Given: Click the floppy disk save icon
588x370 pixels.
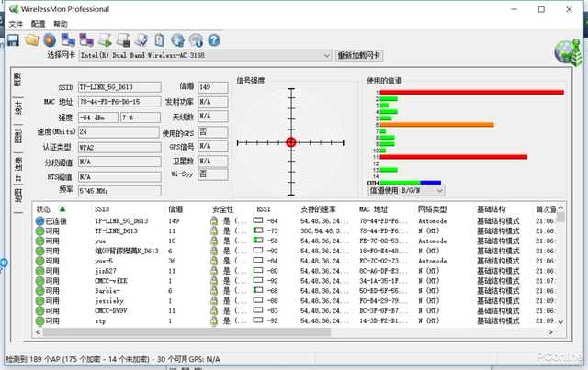Looking at the screenshot, I should 13,40.
